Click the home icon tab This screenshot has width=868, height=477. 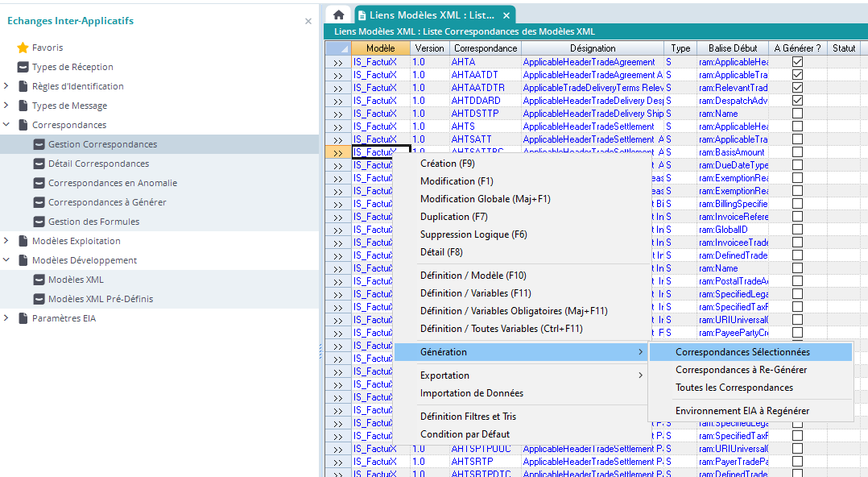(338, 15)
